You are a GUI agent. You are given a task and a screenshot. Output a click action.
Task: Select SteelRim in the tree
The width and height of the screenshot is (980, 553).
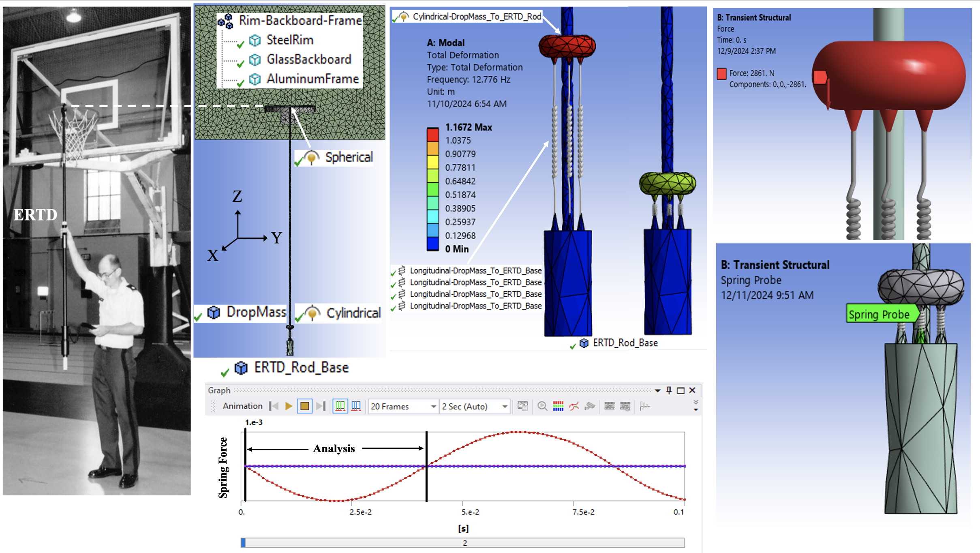coord(289,40)
